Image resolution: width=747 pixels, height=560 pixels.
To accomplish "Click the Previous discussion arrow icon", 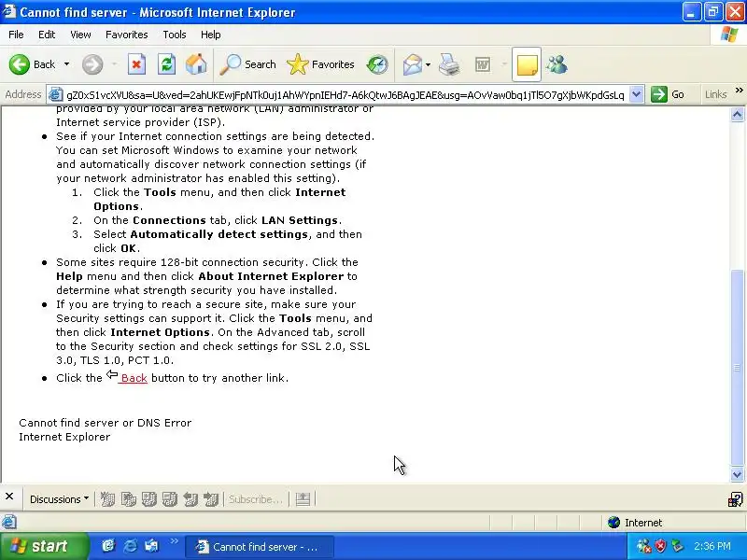I will pos(190,499).
